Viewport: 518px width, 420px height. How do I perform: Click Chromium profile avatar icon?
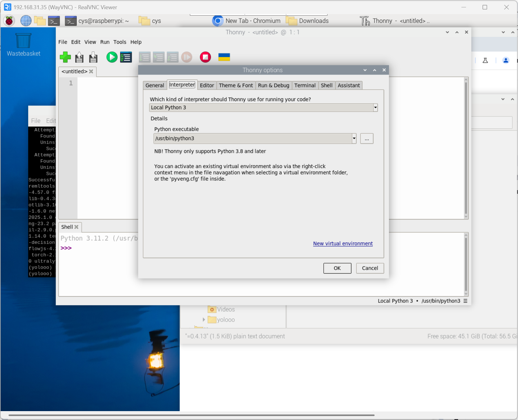506,61
